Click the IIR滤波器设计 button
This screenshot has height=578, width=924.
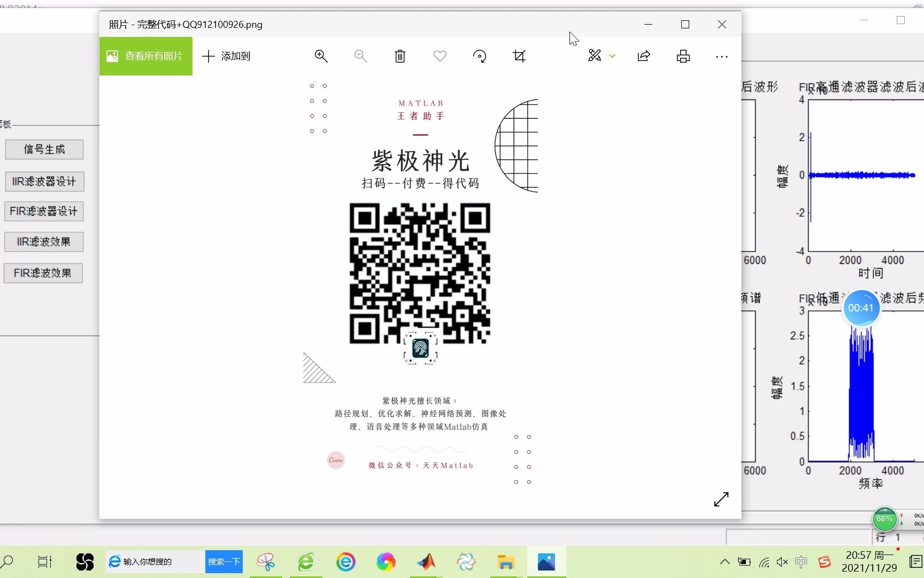[x=44, y=181]
